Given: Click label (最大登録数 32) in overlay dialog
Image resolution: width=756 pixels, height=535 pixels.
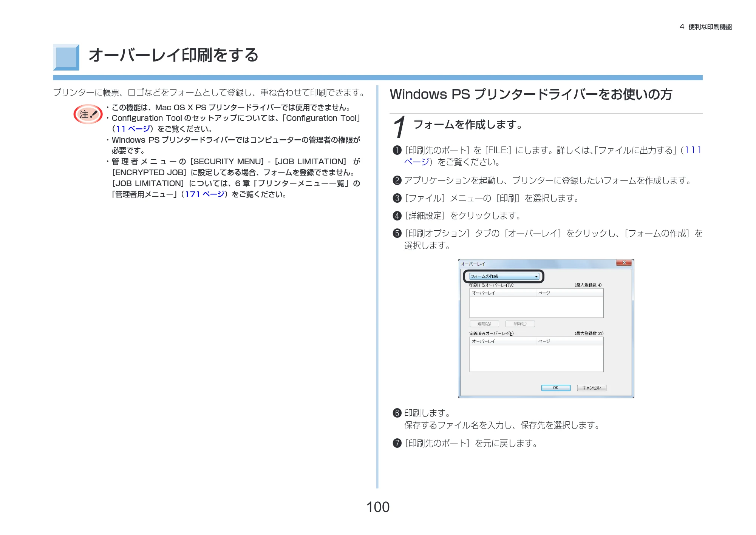Looking at the screenshot, I should (589, 333).
